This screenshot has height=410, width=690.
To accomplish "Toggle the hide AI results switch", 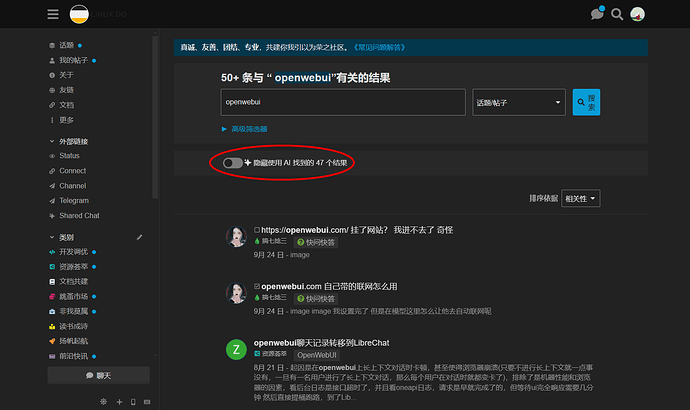I will click(232, 163).
